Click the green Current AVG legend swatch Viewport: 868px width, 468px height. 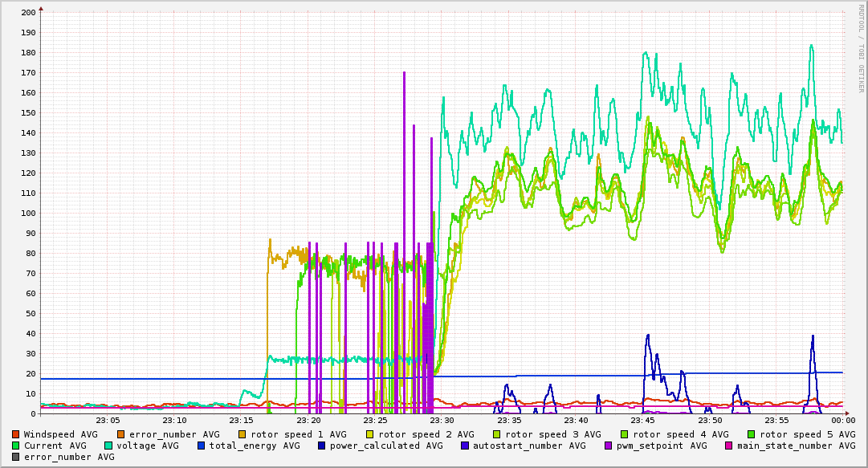coord(15,446)
